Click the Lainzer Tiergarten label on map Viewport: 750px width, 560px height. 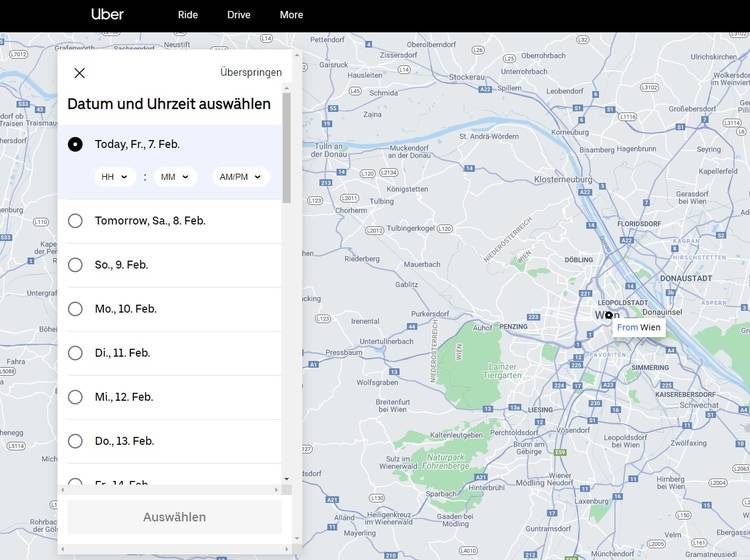[x=502, y=371]
